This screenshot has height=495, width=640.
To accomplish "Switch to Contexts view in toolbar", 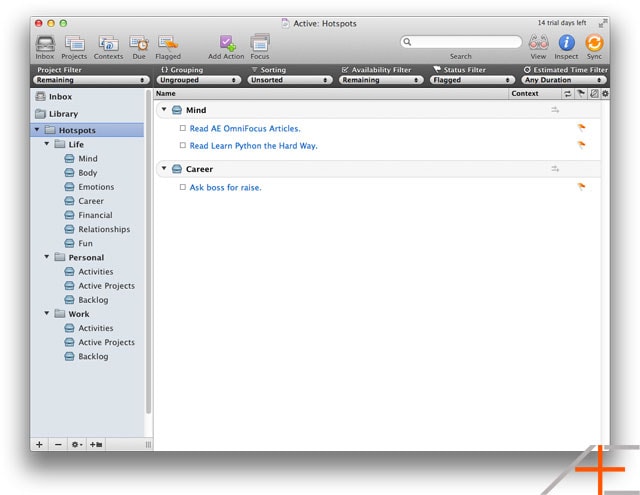I will 108,44.
